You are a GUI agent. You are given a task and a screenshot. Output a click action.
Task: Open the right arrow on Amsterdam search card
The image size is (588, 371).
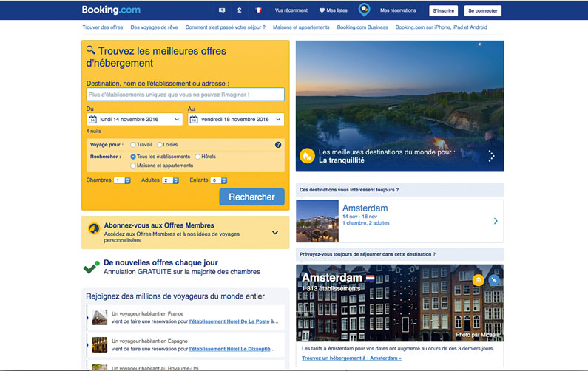tap(496, 221)
